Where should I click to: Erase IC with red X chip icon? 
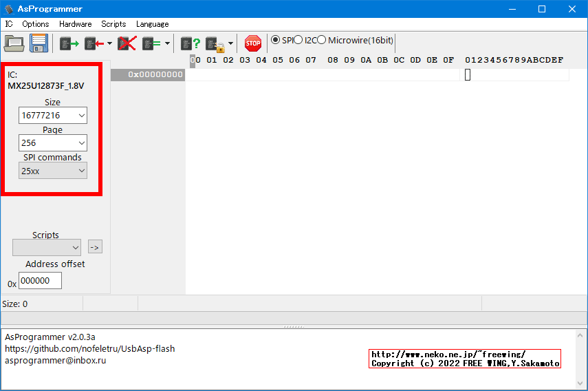coord(127,43)
